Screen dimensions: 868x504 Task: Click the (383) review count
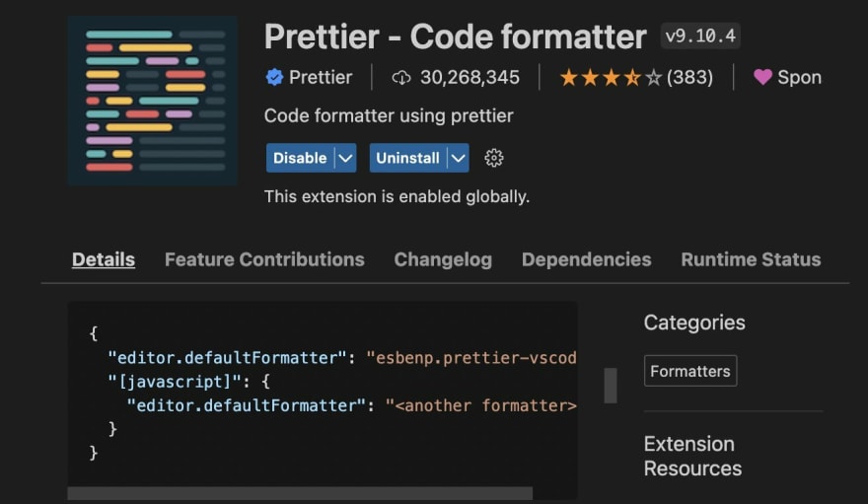(x=689, y=78)
